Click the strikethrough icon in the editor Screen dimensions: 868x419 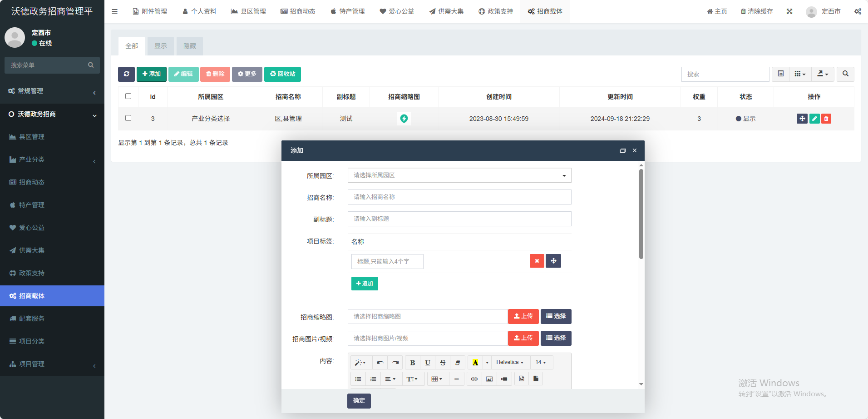[x=443, y=363]
